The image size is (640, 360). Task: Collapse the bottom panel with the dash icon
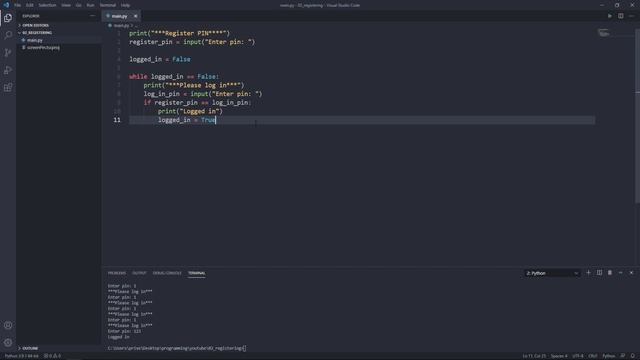click(620, 273)
